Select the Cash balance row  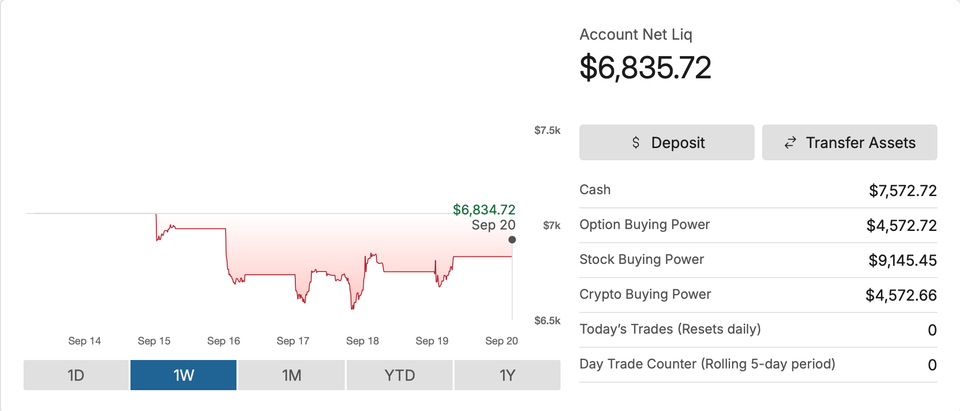pos(758,190)
